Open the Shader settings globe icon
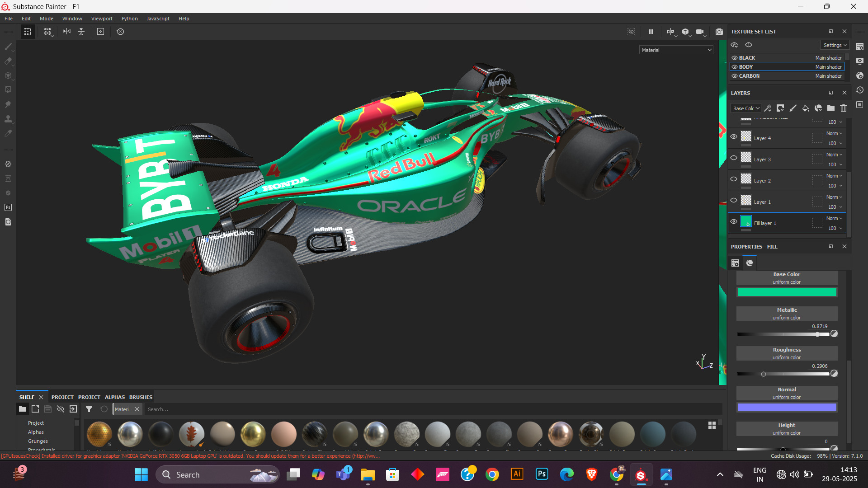This screenshot has width=868, height=488. (860, 75)
